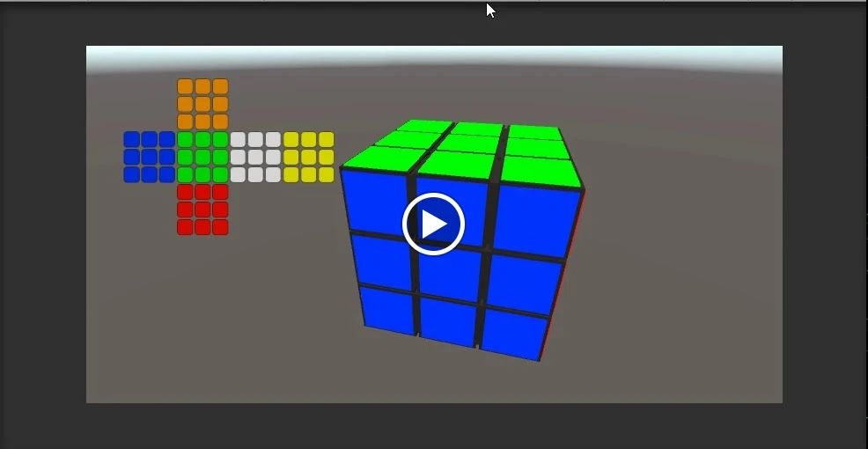Select the top-center square of the orange map face
Viewport: 868px width, 449px height.
tap(202, 86)
